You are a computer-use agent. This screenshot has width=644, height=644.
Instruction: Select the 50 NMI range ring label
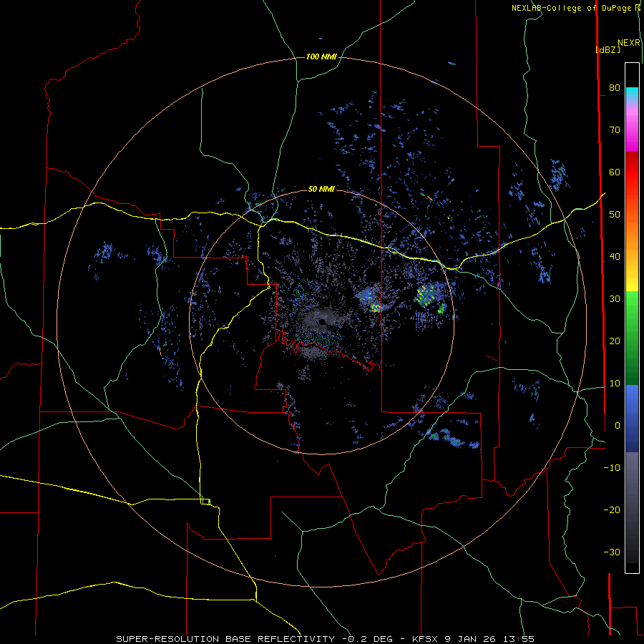click(x=321, y=189)
